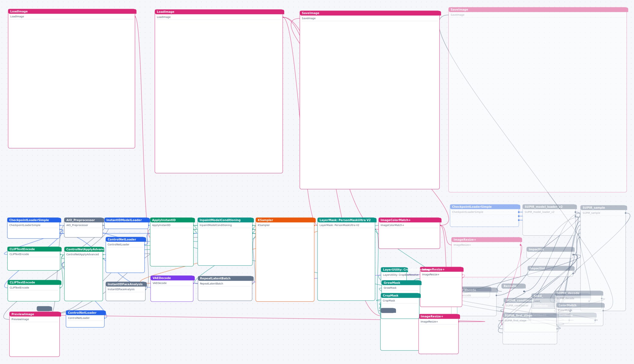Select the dimmed Reroute node

pyautogui.click(x=513, y=286)
